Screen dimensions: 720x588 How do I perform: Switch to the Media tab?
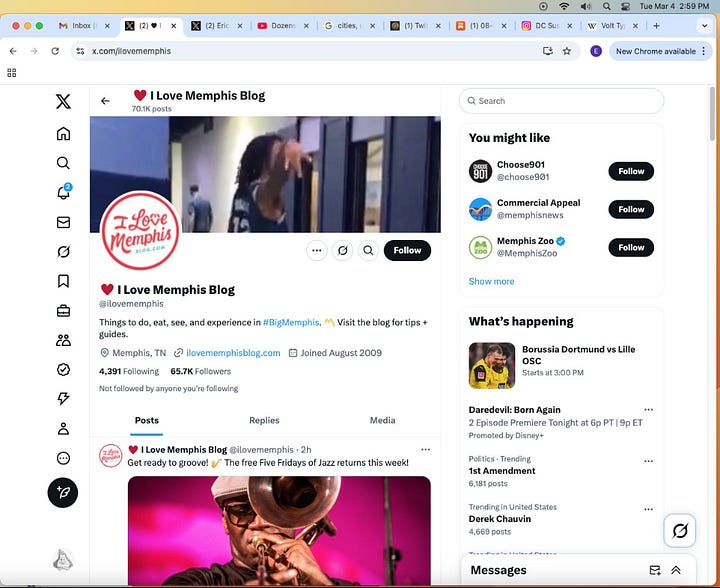pos(382,420)
